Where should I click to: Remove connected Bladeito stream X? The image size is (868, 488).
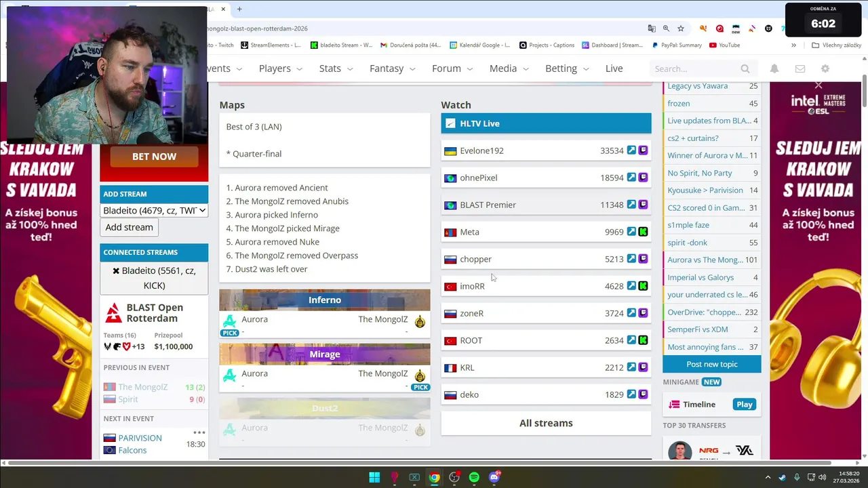click(x=116, y=270)
